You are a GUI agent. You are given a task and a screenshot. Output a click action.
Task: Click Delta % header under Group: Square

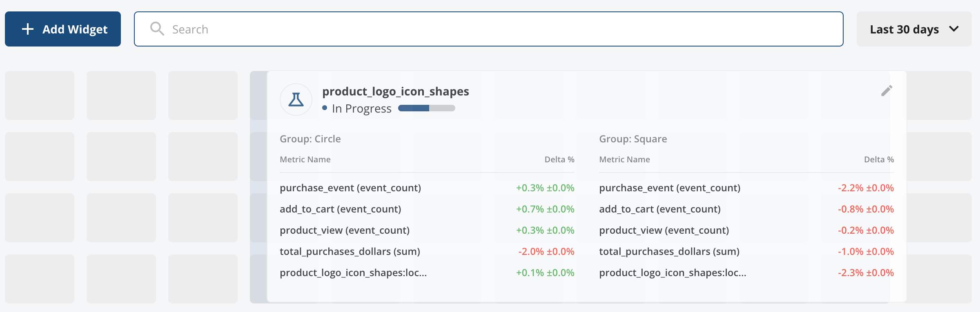[879, 159]
